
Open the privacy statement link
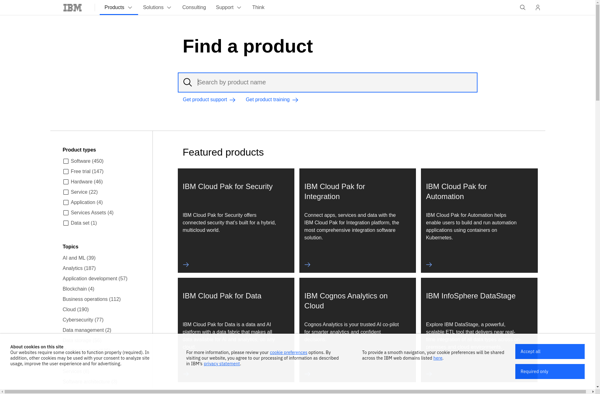pyautogui.click(x=222, y=364)
